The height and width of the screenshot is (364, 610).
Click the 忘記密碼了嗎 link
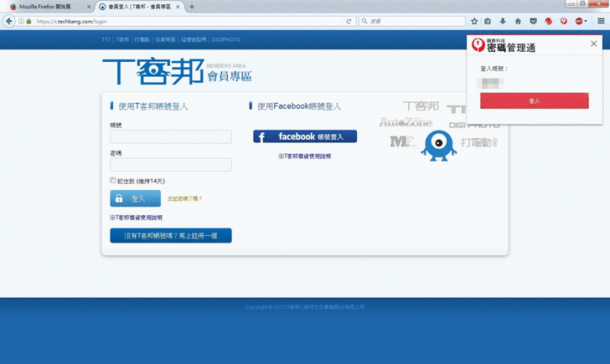185,198
